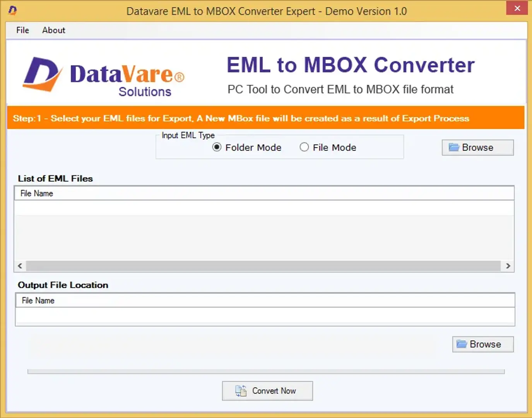Select the Folder Mode radio button
The image size is (532, 418).
pos(217,147)
